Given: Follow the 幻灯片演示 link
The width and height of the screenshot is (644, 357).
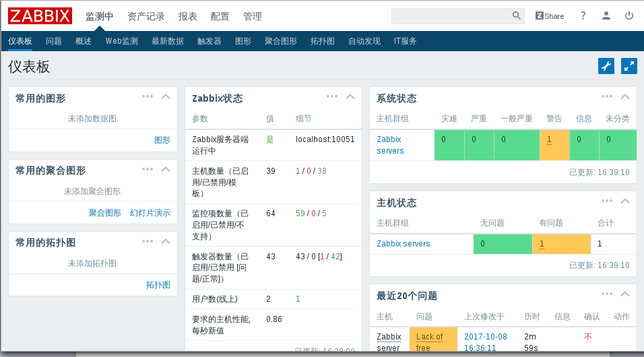Looking at the screenshot, I should 150,213.
